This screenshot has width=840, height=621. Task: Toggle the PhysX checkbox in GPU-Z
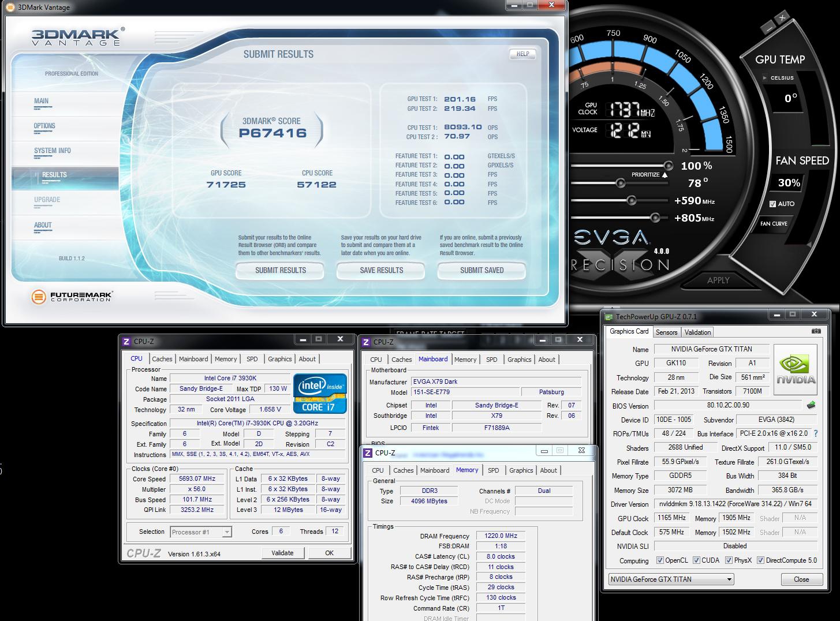(729, 560)
